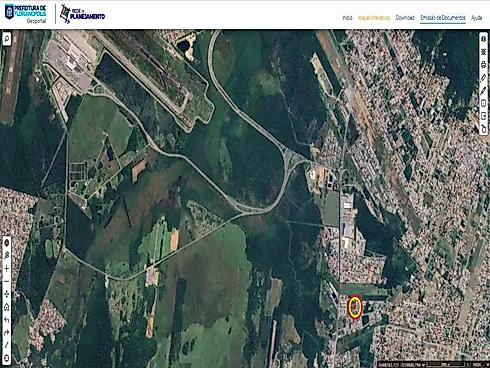This screenshot has width=490, height=368.
Task: Click the bottom round icon in left toolbar
Action: [x=6, y=358]
